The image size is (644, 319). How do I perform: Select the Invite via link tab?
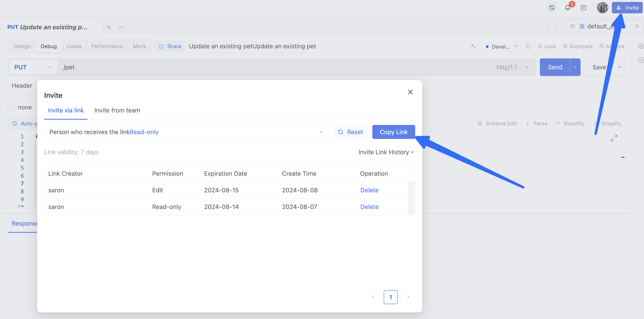tap(65, 110)
